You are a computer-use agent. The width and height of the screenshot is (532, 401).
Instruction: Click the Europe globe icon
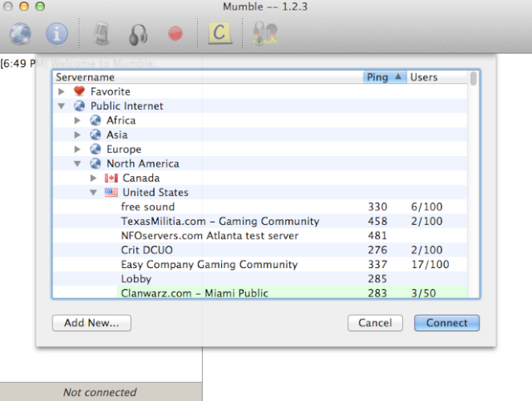pos(96,149)
